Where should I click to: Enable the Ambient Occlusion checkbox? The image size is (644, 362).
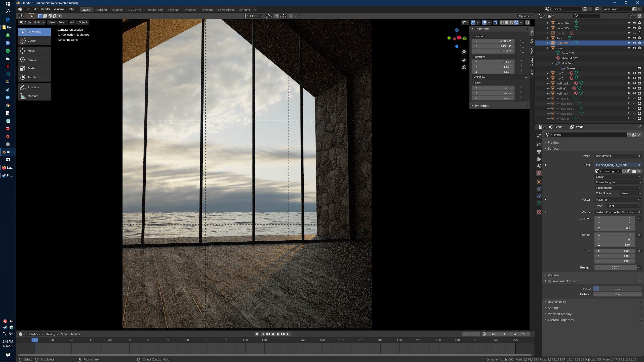click(550, 281)
